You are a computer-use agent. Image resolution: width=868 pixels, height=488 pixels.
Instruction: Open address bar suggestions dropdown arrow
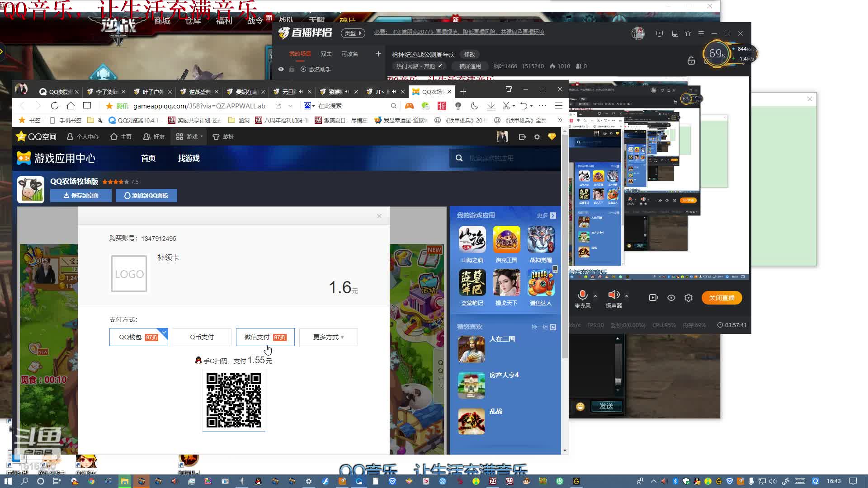290,106
